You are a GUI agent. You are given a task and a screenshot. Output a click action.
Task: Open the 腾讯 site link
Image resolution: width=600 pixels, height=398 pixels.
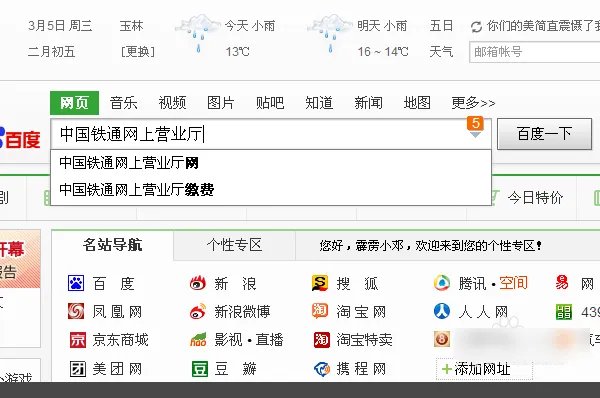pyautogui.click(x=472, y=284)
